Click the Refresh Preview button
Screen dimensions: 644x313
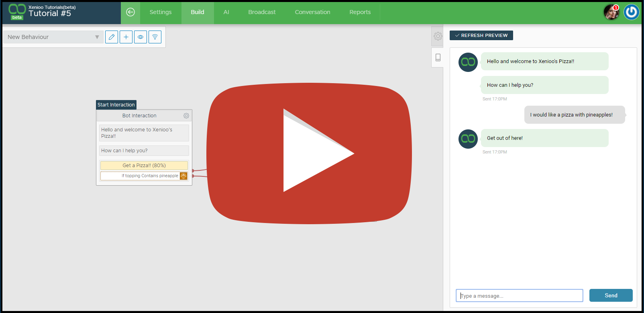click(481, 35)
